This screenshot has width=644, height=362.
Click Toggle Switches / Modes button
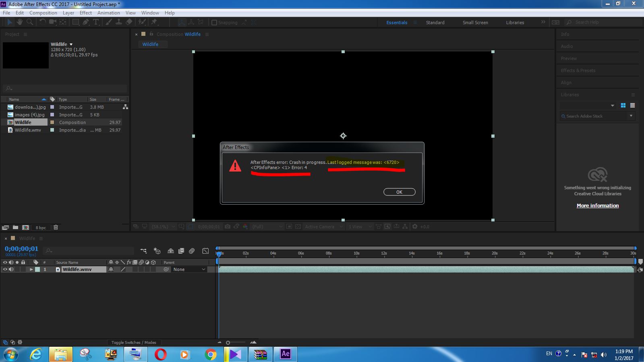[134, 342]
